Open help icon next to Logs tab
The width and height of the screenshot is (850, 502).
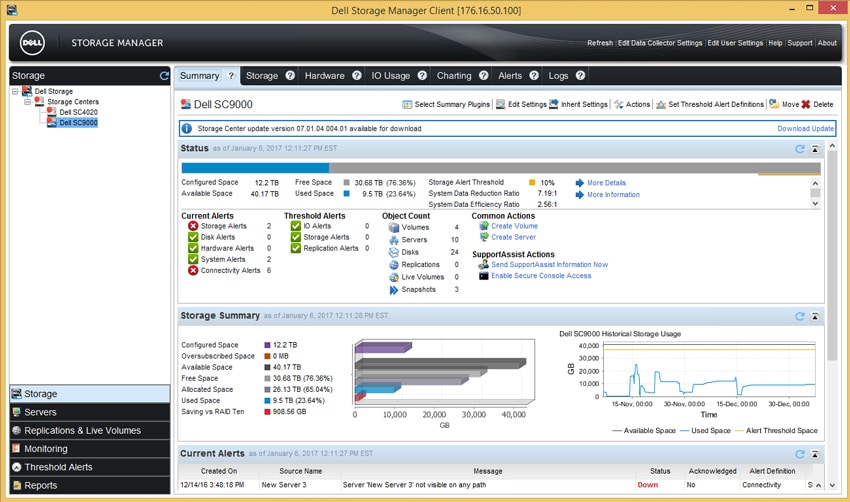(x=581, y=76)
